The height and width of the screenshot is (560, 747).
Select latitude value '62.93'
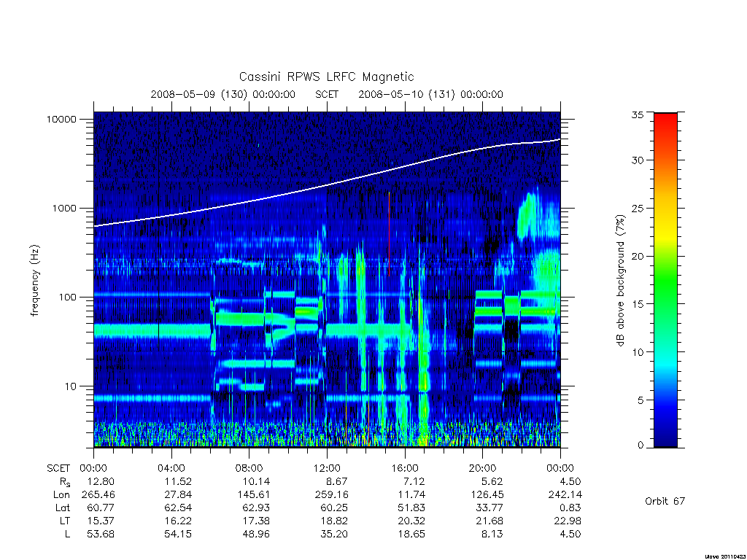tap(256, 508)
